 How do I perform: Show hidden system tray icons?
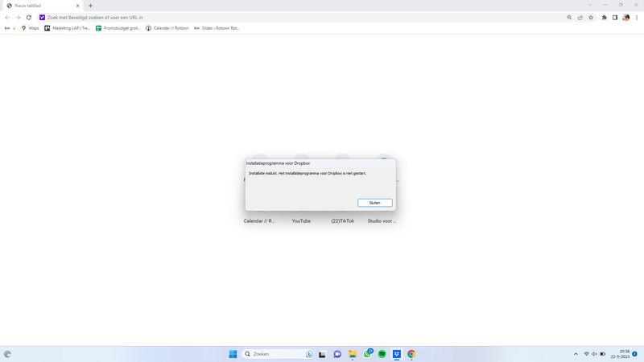point(576,354)
